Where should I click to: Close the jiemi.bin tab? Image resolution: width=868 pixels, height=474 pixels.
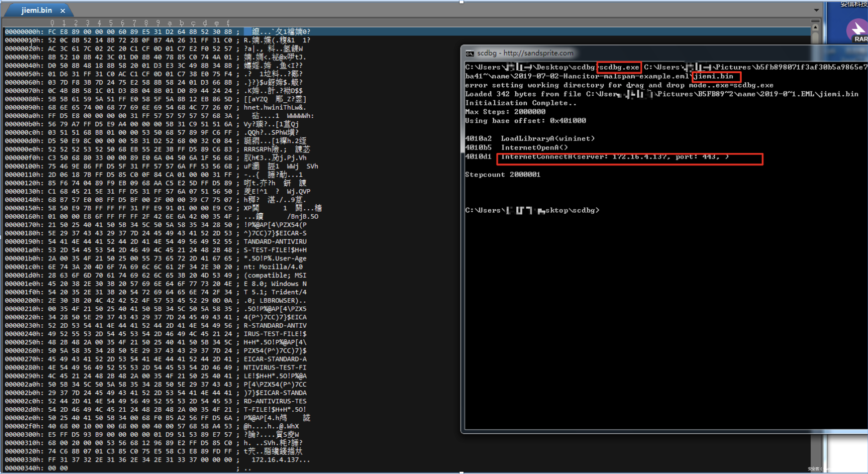click(x=63, y=11)
